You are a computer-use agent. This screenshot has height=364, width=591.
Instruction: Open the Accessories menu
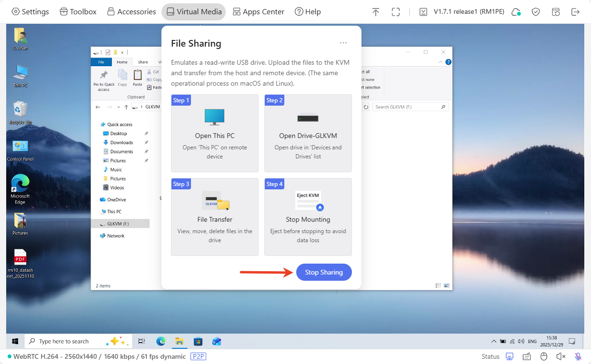coord(131,12)
